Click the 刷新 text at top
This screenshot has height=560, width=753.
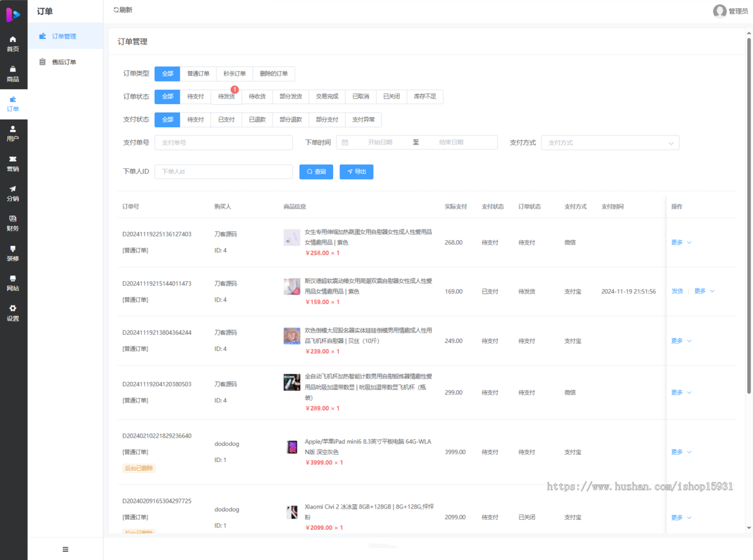126,10
